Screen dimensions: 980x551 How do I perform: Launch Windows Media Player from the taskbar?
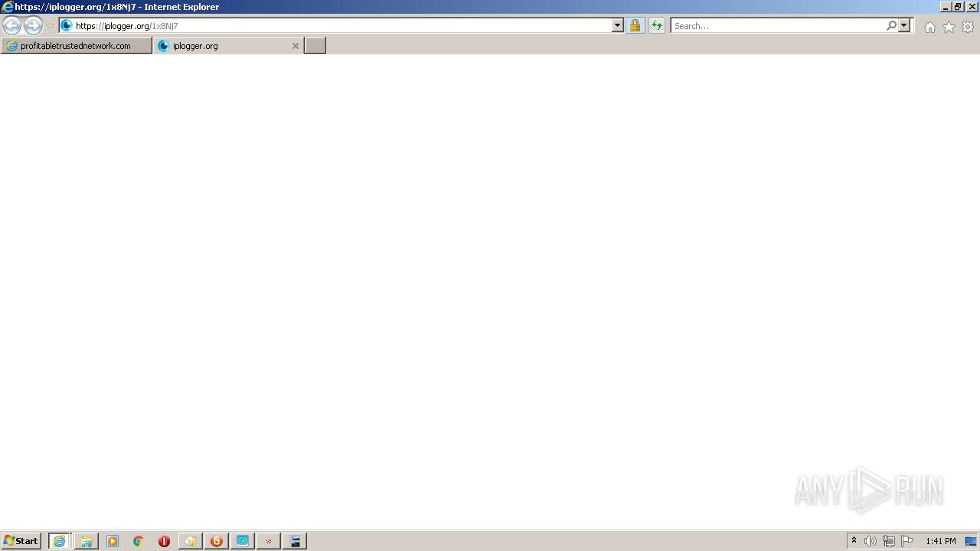[x=113, y=541]
